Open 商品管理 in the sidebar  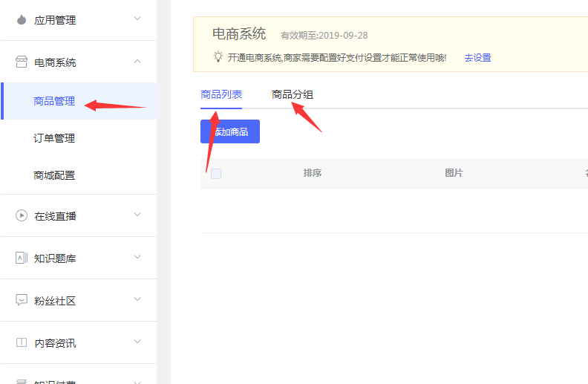pos(79,101)
